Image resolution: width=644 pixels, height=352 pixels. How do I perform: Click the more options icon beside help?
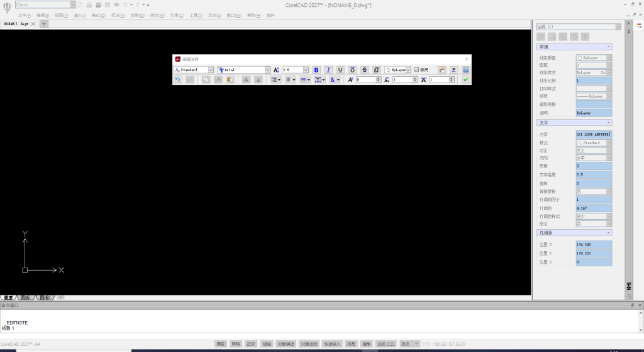coord(453,70)
